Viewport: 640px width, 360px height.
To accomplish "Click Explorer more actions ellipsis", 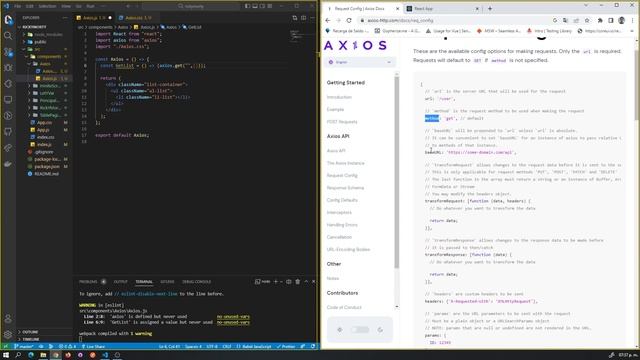I will [x=65, y=18].
